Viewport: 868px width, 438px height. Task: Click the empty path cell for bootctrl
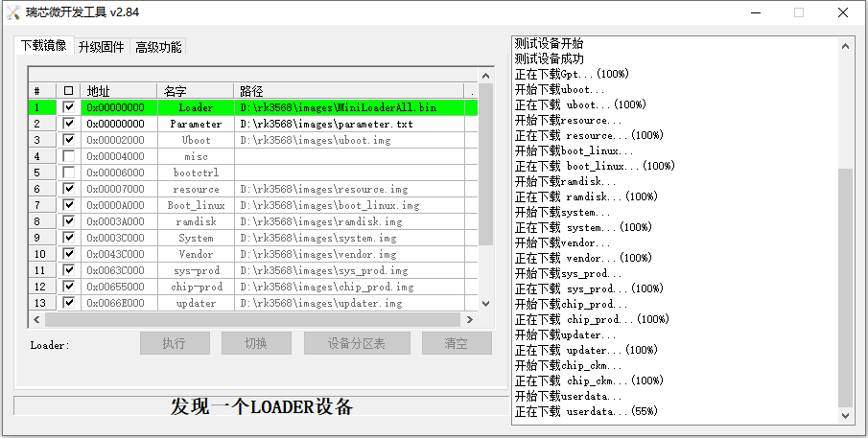(349, 173)
